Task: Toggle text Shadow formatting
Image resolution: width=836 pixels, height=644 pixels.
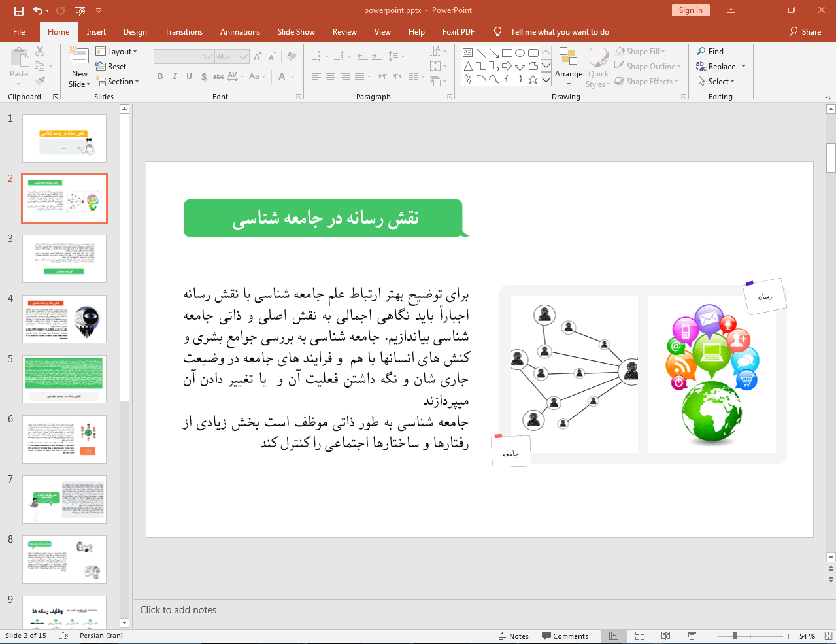Action: pyautogui.click(x=204, y=76)
